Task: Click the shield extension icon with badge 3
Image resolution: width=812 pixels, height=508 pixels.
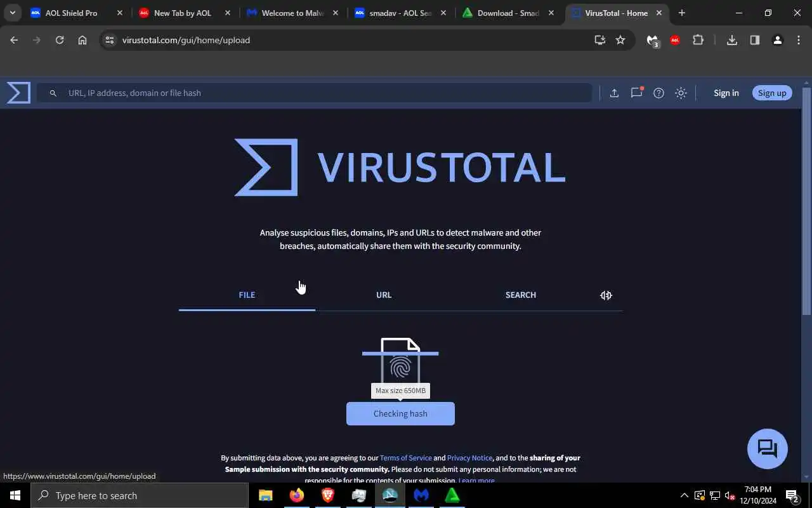Action: click(652, 41)
